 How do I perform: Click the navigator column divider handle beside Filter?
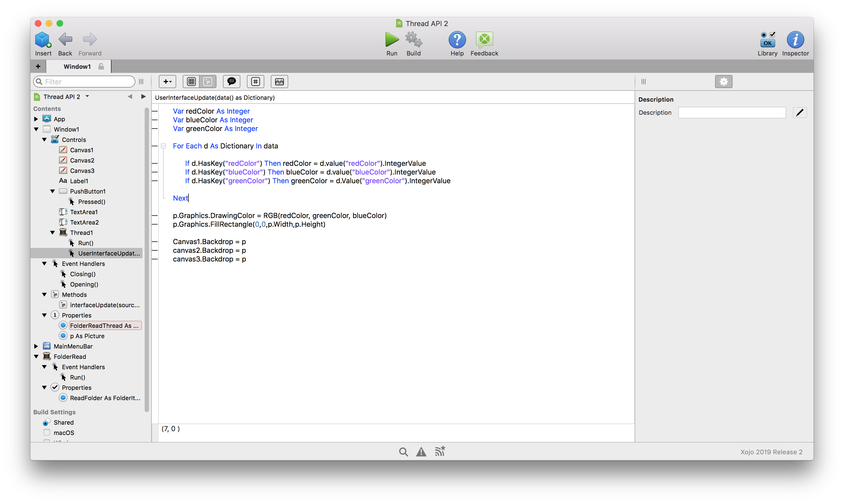point(141,82)
